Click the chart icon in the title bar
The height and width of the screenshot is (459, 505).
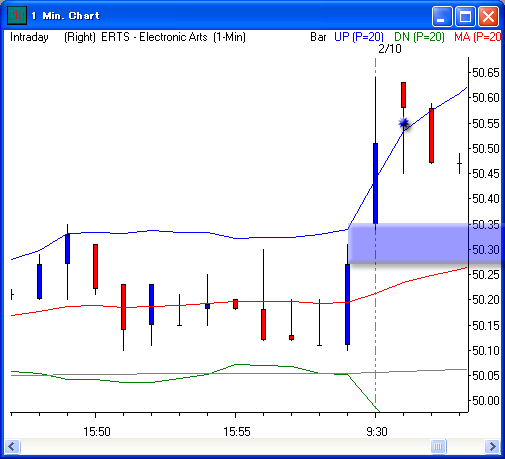(x=17, y=16)
